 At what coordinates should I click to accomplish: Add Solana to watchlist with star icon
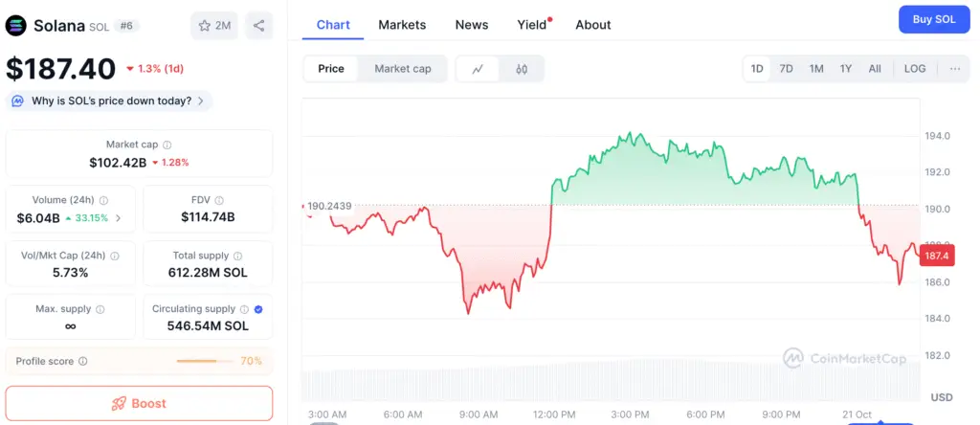point(214,26)
